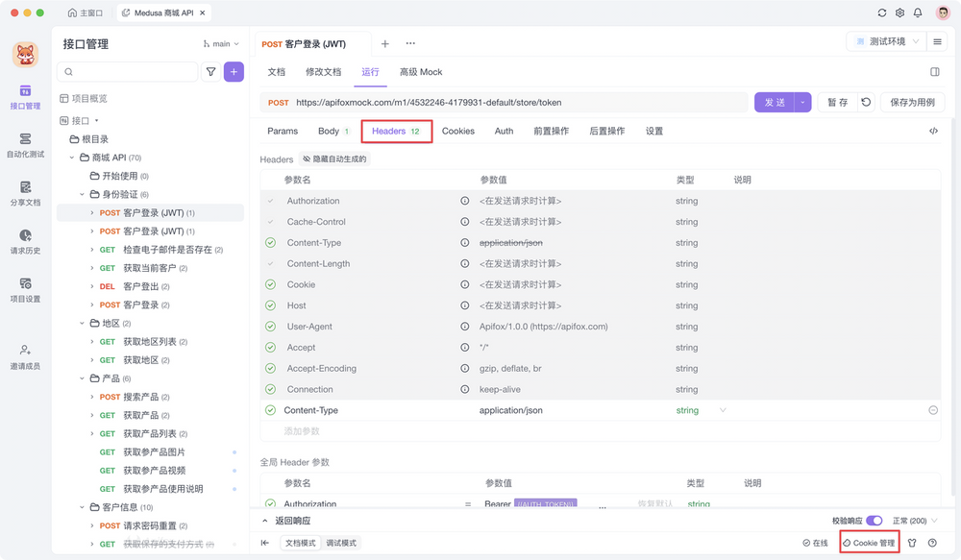The height and width of the screenshot is (560, 961).
Task: Open the 高级 Mock tab
Action: [422, 71]
